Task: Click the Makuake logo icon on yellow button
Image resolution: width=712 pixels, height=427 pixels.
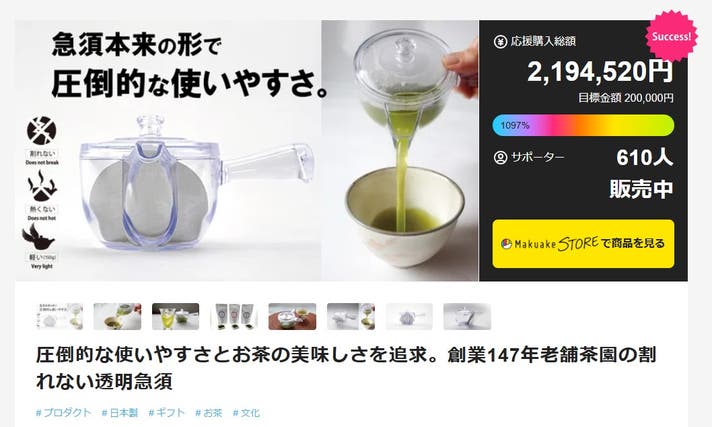Action: [506, 244]
